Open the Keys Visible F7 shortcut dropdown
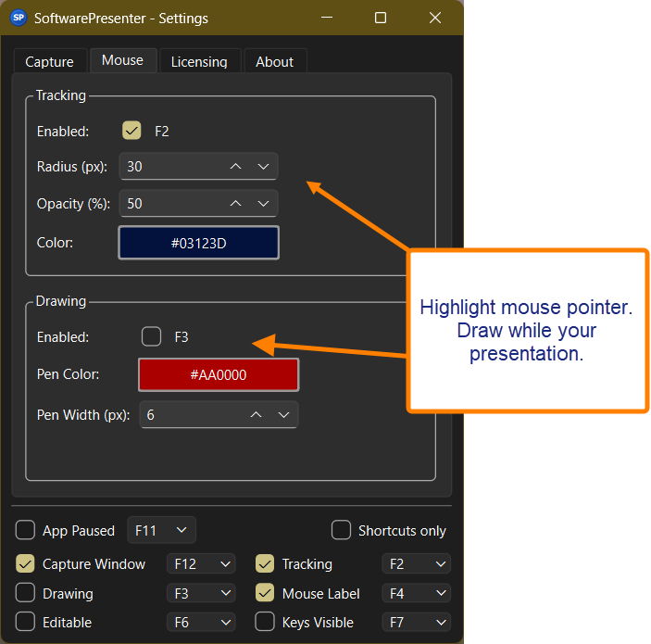The image size is (651, 644). tap(417, 622)
